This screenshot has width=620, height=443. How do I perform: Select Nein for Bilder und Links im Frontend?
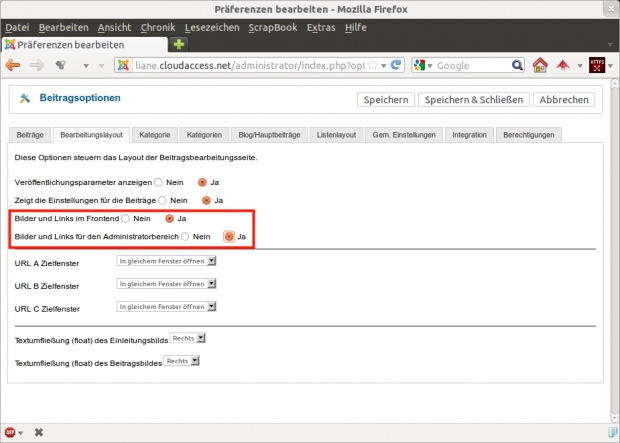[x=125, y=218]
